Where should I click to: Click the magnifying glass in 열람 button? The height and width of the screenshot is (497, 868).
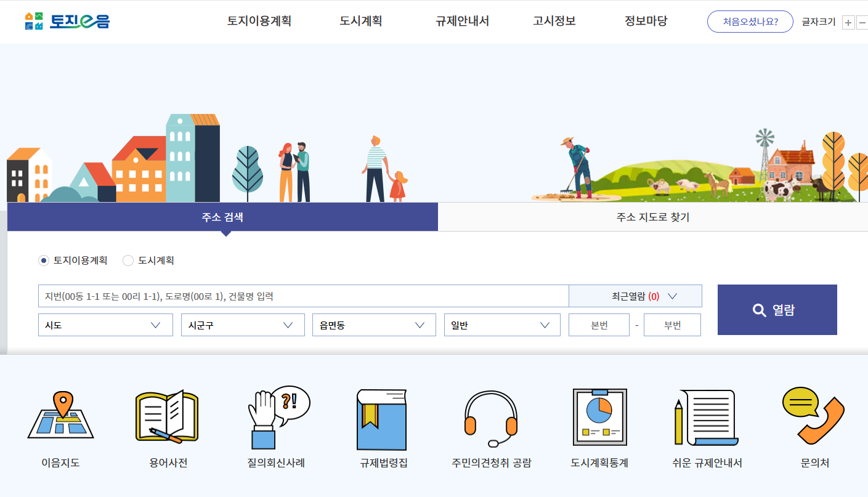[x=760, y=309]
